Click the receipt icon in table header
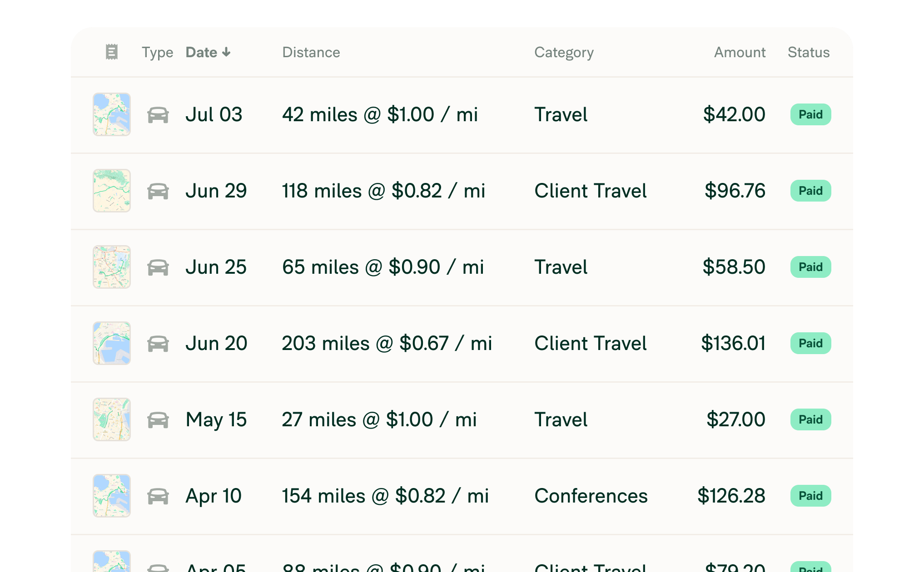 tap(112, 52)
